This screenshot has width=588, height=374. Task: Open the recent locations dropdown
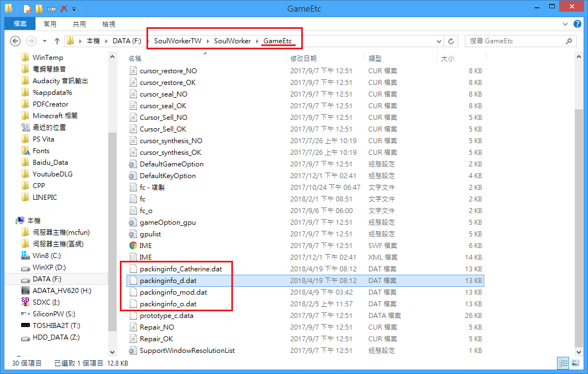44,41
